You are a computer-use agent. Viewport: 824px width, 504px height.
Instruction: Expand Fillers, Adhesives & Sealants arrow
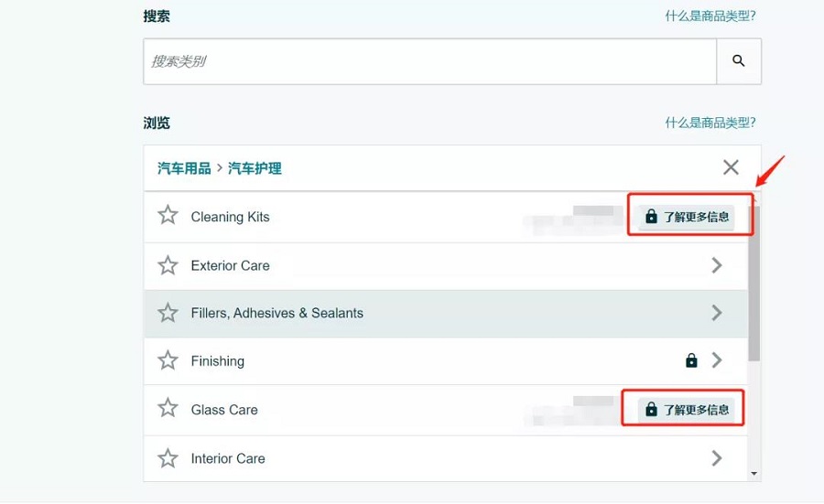[717, 313]
